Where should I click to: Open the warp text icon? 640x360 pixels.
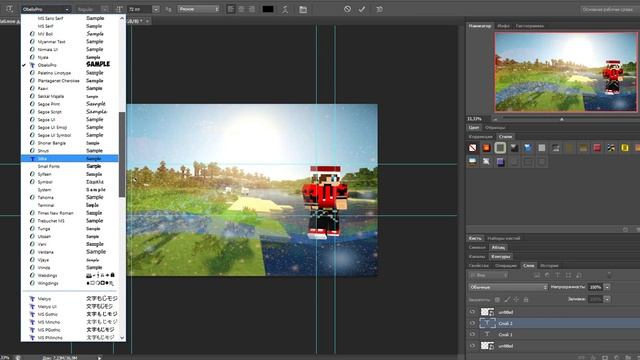click(x=285, y=9)
